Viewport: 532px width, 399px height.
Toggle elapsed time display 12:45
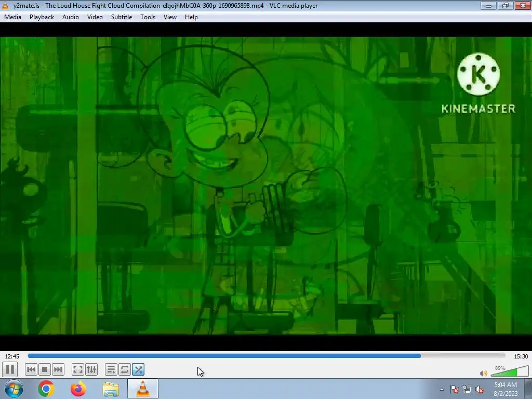(12, 356)
